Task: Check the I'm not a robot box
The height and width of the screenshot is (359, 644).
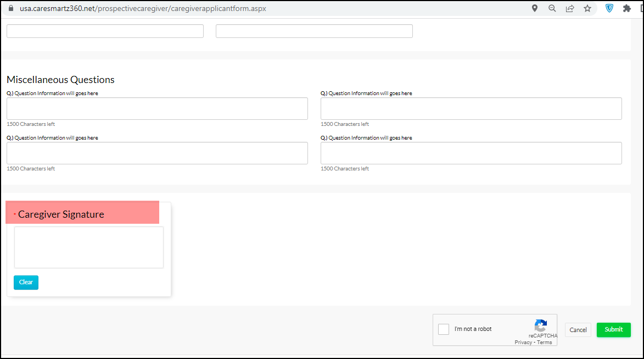Action: tap(444, 329)
